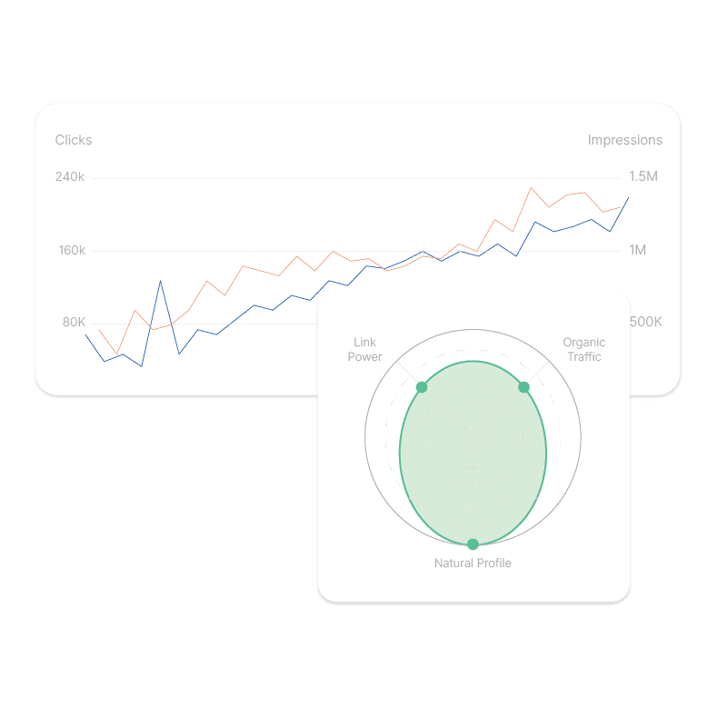
Task: Click the early sharp blue line spike
Action: (x=160, y=281)
